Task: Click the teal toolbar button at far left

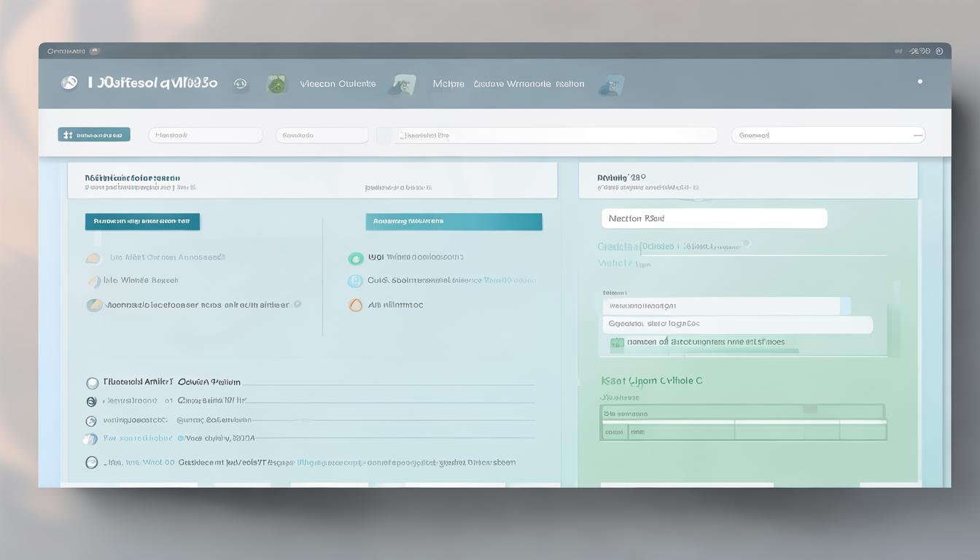Action: tap(94, 135)
